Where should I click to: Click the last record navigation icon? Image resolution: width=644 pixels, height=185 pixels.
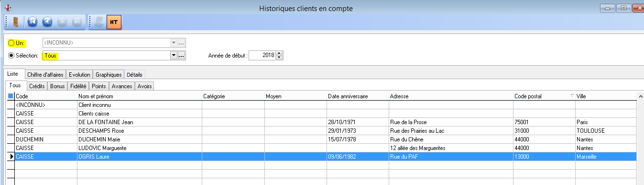tap(76, 22)
